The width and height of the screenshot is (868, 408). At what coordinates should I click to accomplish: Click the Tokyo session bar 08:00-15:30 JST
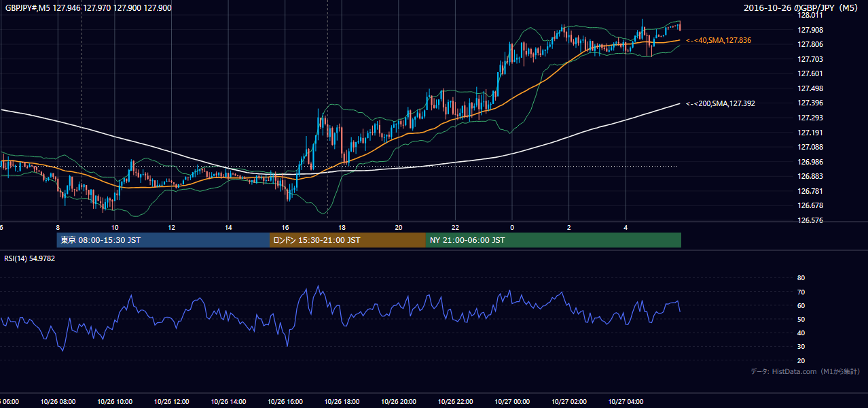(x=163, y=240)
